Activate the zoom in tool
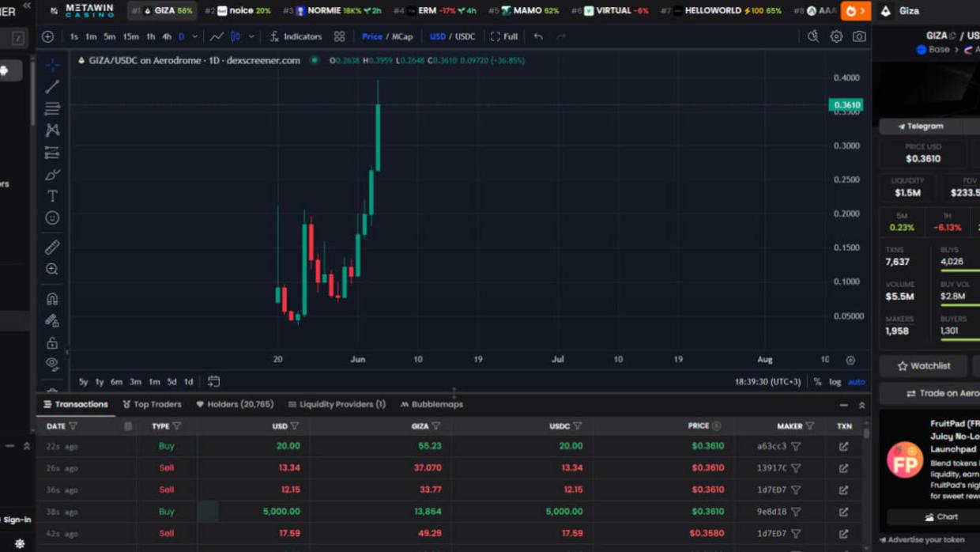The image size is (980, 552). click(x=52, y=269)
